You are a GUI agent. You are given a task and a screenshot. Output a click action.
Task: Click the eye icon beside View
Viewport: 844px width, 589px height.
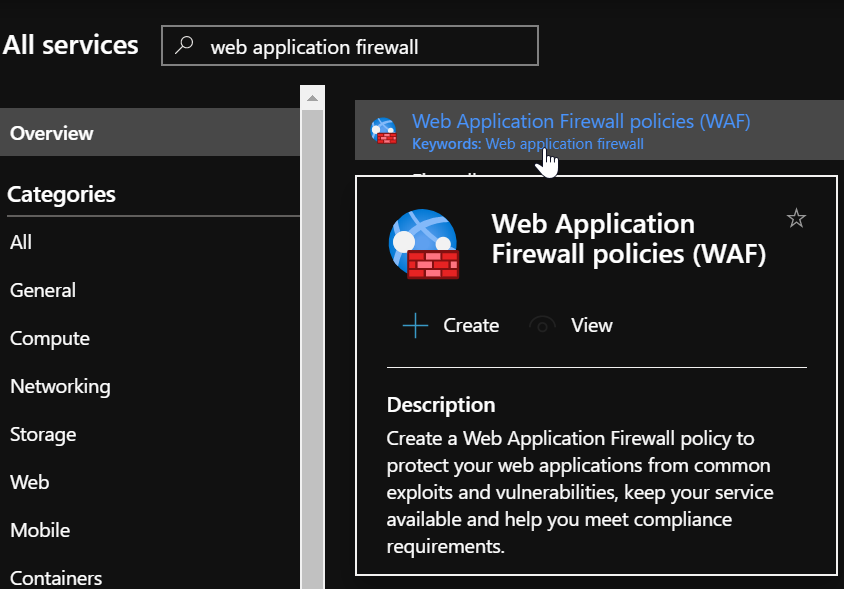[x=542, y=326]
